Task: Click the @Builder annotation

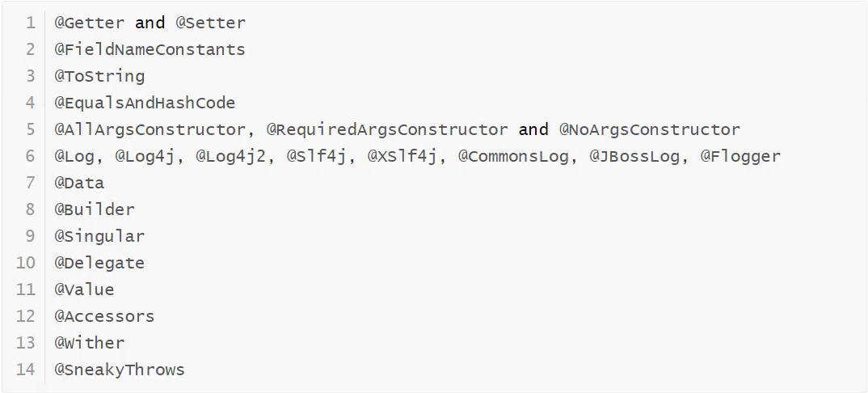Action: 95,209
